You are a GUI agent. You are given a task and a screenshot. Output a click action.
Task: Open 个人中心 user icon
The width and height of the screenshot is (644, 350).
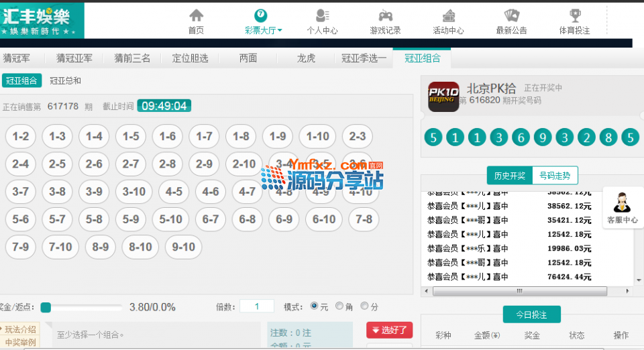click(x=322, y=15)
